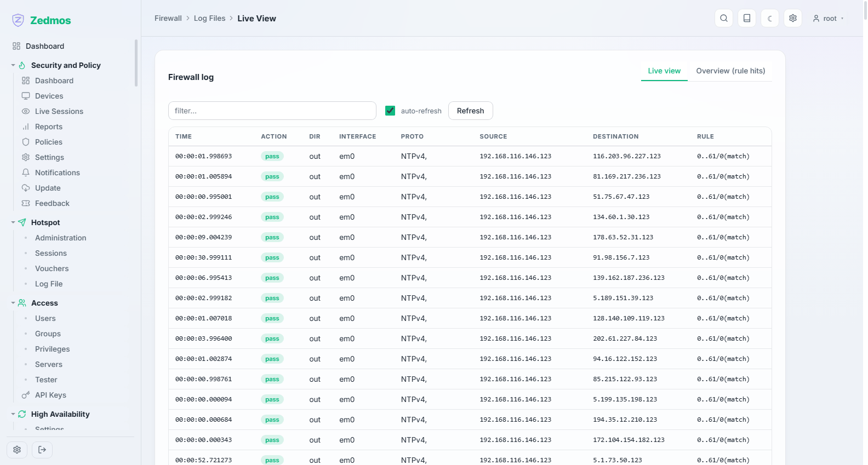
Task: Click pass badge in row 00:00:01.998693
Action: [272, 156]
